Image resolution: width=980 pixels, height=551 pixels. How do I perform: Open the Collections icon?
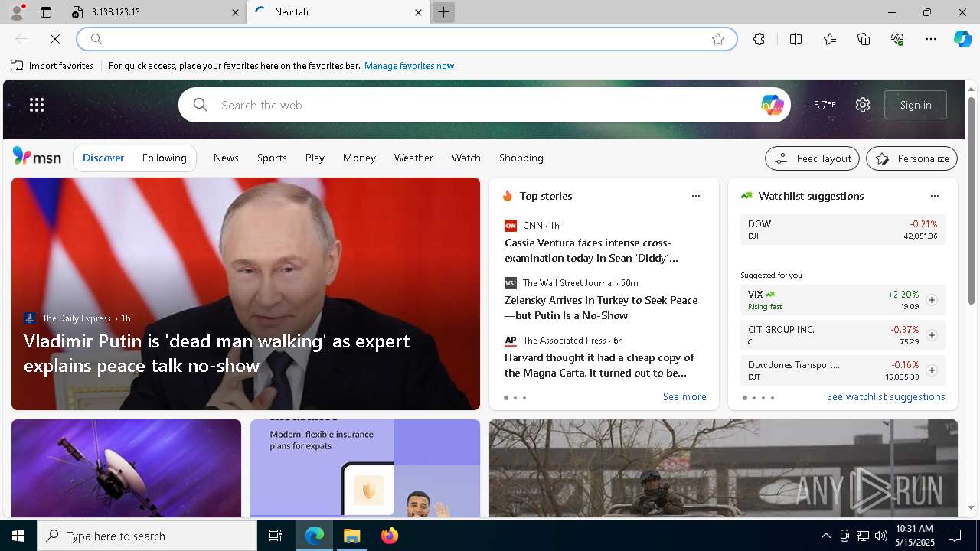pos(864,39)
